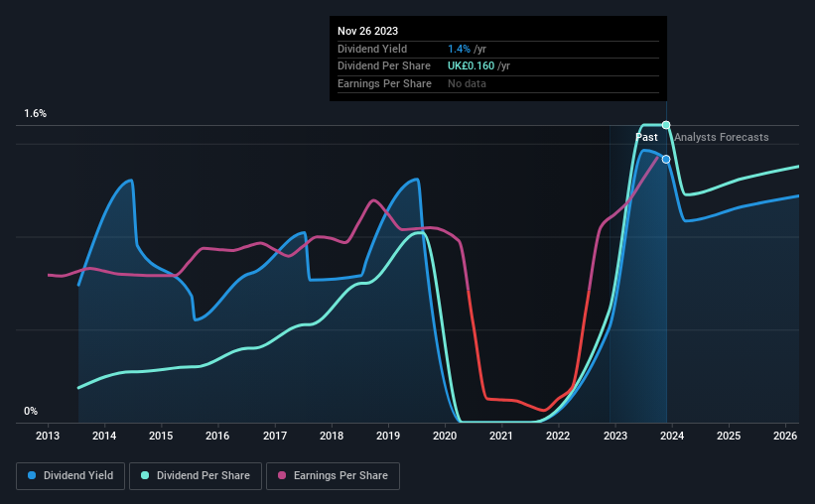Viewport: 815px width, 504px height.
Task: Click the Past region label
Action: pos(646,137)
